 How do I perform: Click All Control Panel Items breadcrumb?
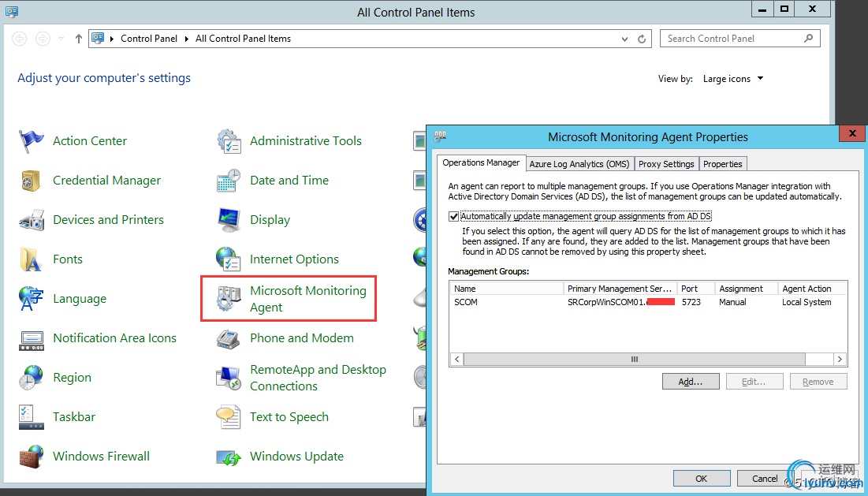pos(243,39)
